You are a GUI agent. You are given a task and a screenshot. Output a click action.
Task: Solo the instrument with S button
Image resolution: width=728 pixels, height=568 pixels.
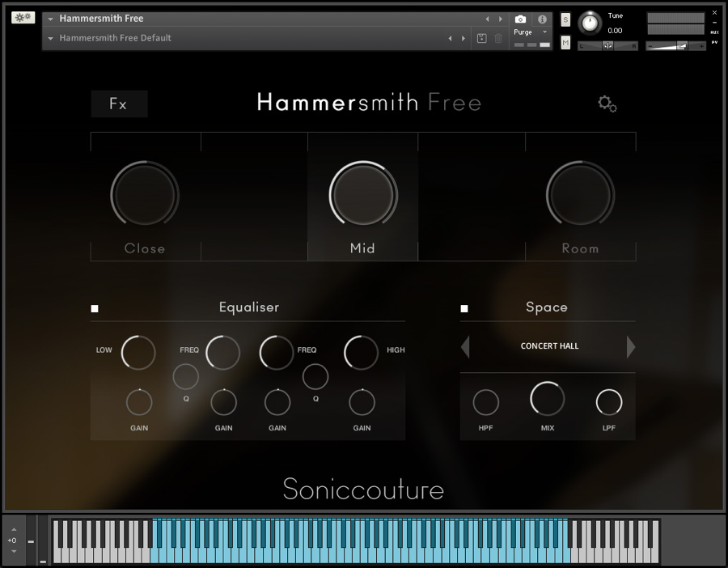[565, 19]
